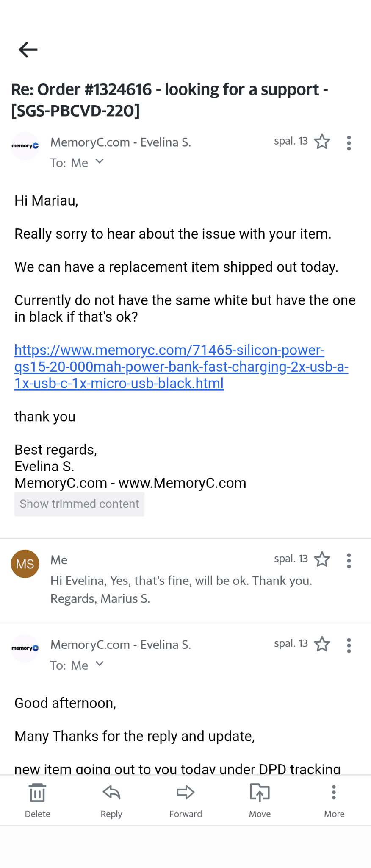371x868 pixels.
Task: Tap the MS sender avatar
Action: pyautogui.click(x=25, y=564)
